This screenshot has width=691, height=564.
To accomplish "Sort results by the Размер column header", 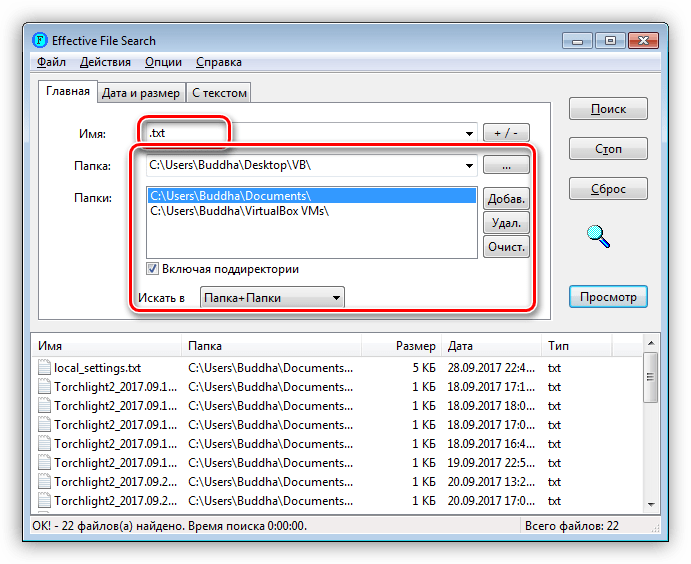I will coord(402,346).
